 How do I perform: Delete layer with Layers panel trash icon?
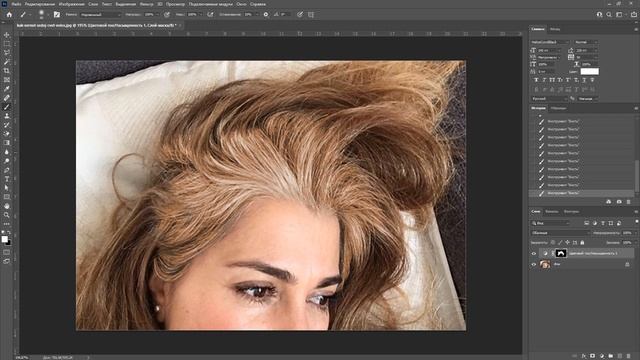[629, 356]
